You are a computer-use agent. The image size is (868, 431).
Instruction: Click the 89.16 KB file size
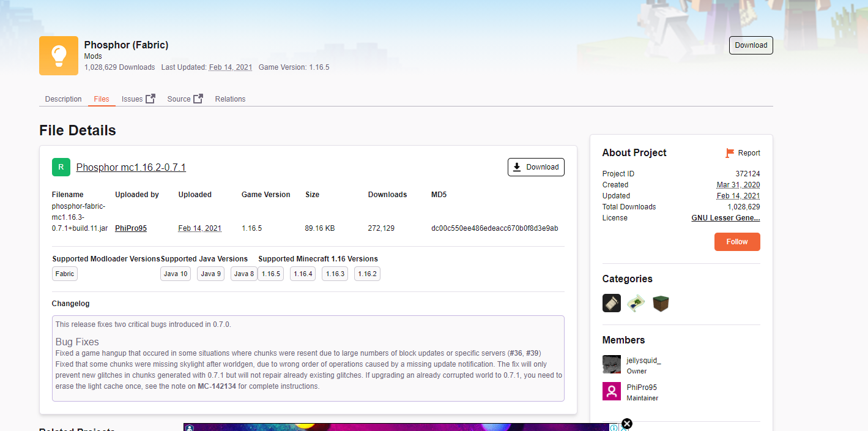320,228
